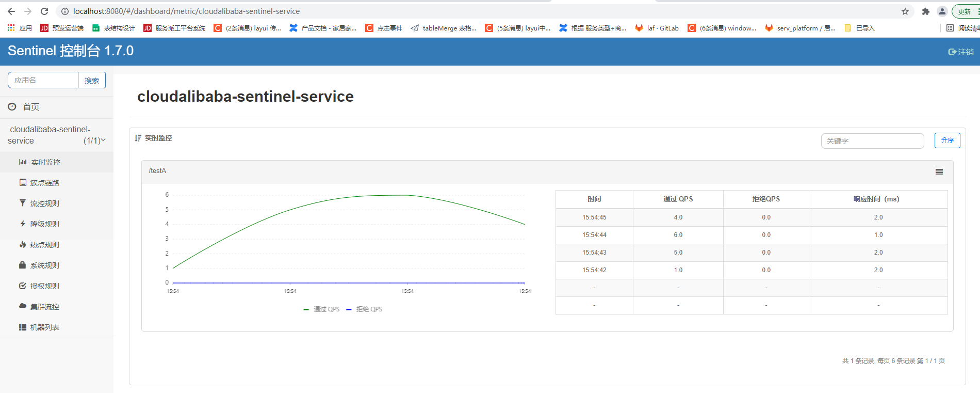Viewport: 980px width, 393px height.
Task: Open 热点规则 in the sidebar
Action: tap(57, 245)
